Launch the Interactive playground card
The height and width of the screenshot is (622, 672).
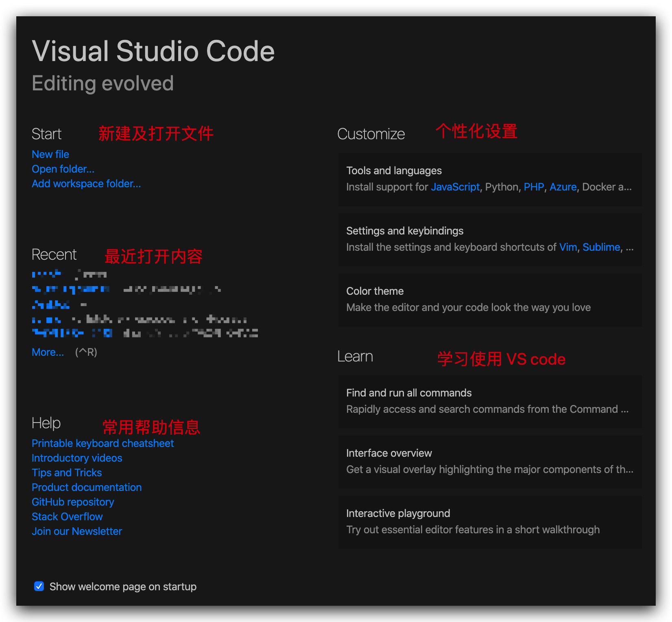[489, 521]
